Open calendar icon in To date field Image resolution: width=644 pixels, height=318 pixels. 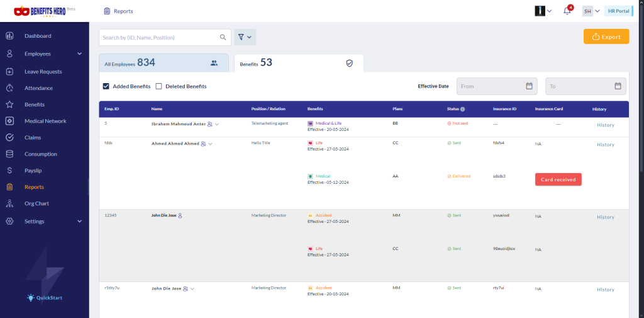click(618, 86)
